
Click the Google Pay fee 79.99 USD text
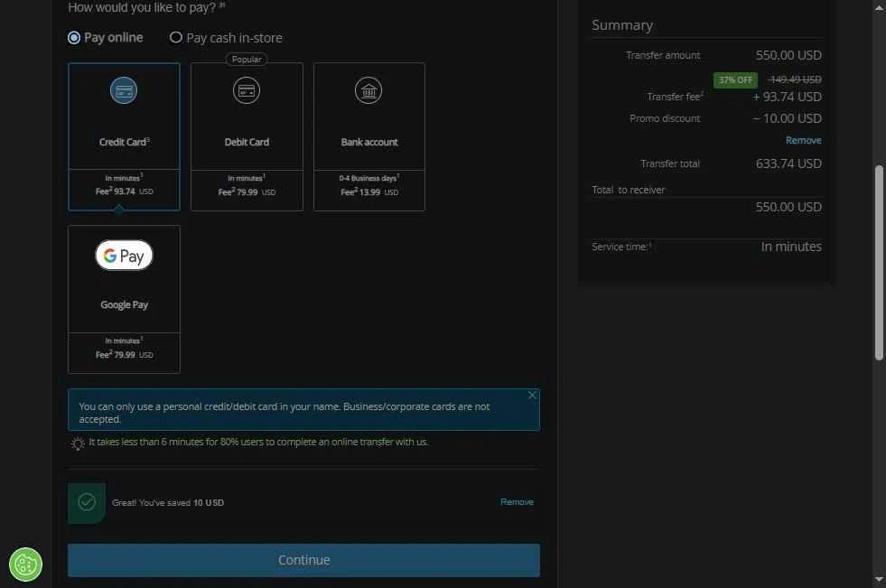[x=125, y=355]
